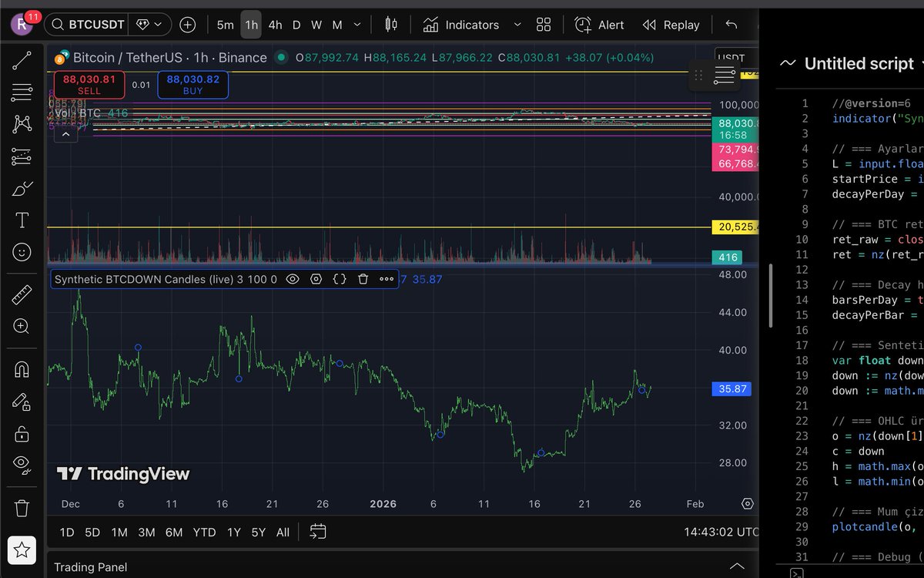Select the trend line drawing tool

click(x=22, y=61)
